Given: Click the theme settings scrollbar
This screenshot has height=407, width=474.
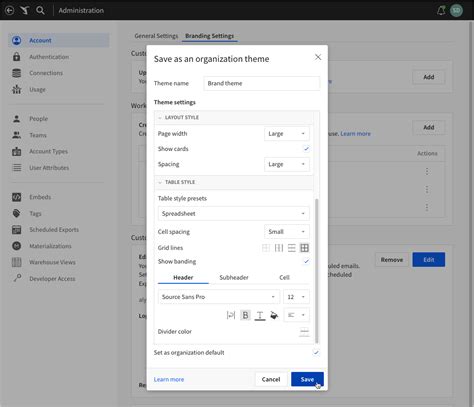Looking at the screenshot, I should tap(317, 271).
